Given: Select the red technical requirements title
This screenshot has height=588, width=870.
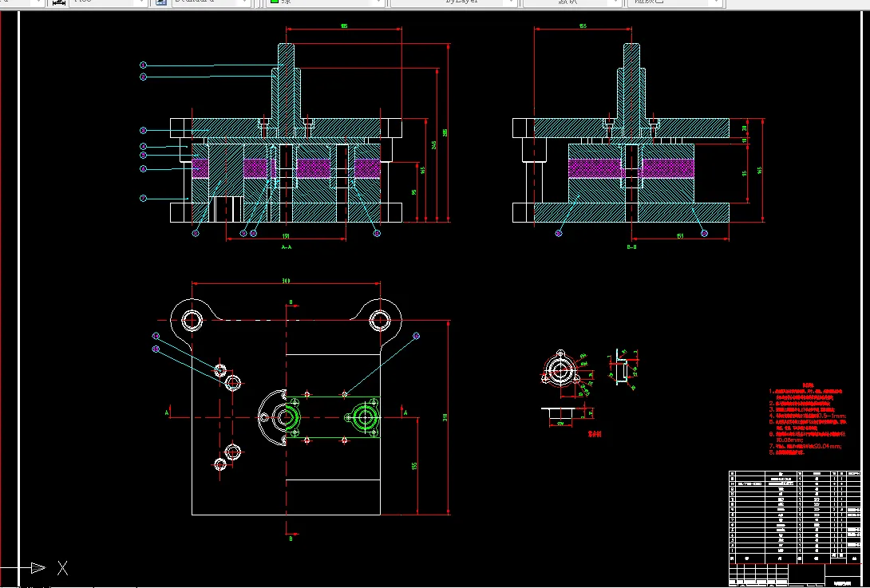Looking at the screenshot, I should tap(809, 385).
